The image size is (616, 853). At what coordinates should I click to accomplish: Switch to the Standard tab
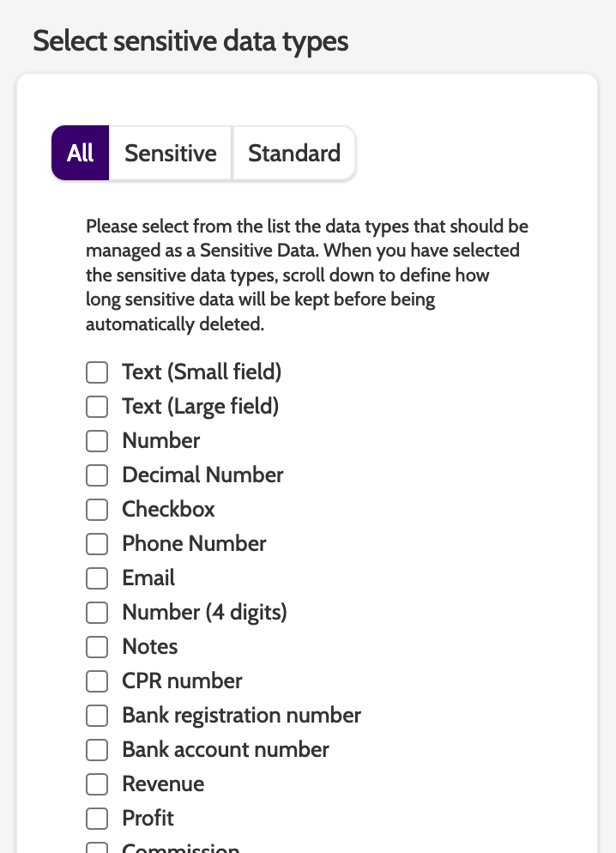coord(294,154)
